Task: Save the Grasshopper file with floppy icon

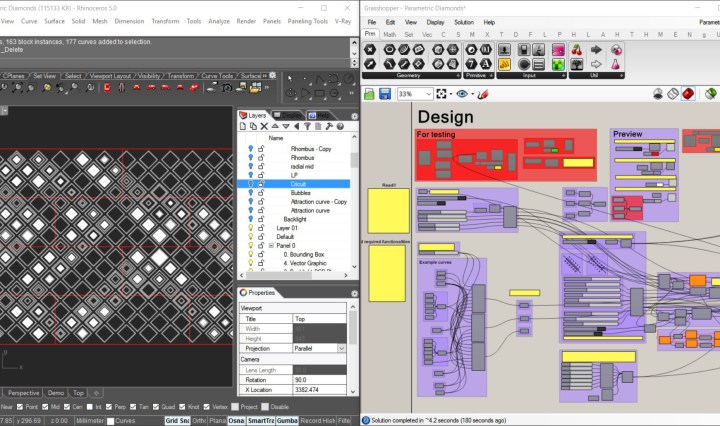Action: (x=384, y=94)
